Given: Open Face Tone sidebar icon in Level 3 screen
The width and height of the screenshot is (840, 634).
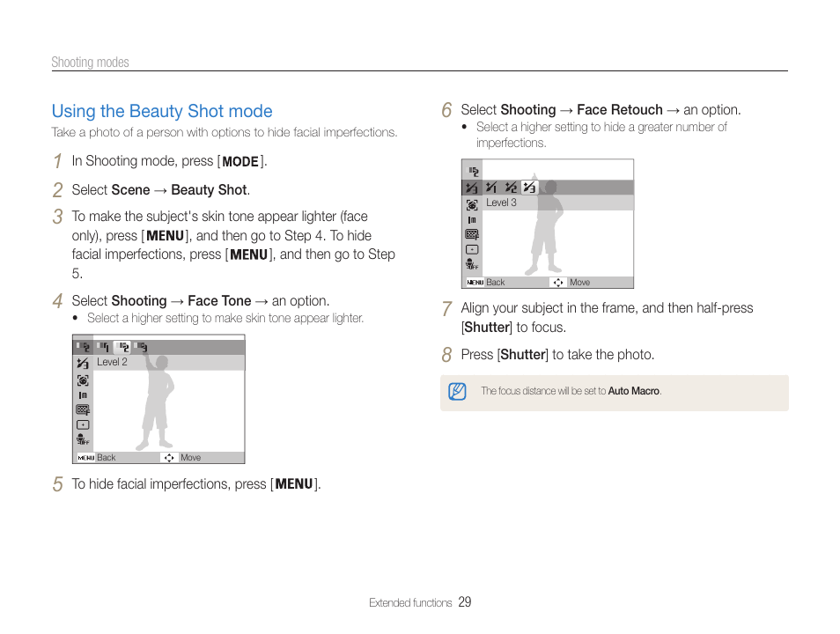Looking at the screenshot, I should [x=473, y=172].
